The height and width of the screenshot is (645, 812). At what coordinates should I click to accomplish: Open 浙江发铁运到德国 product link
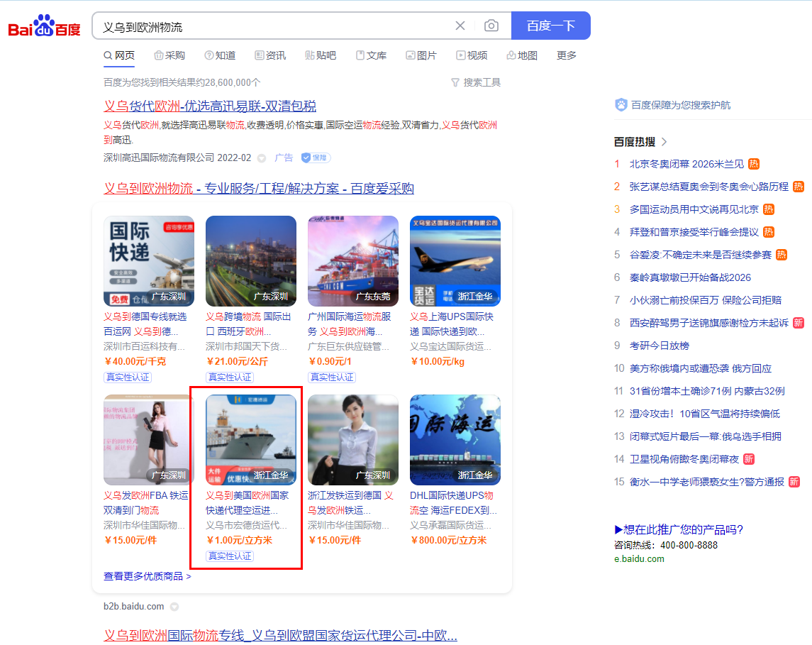point(350,502)
